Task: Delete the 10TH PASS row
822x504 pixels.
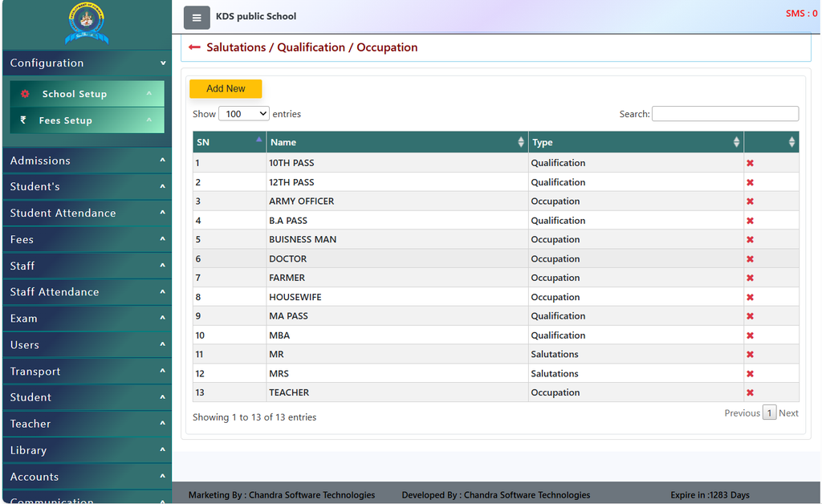Action: tap(750, 163)
